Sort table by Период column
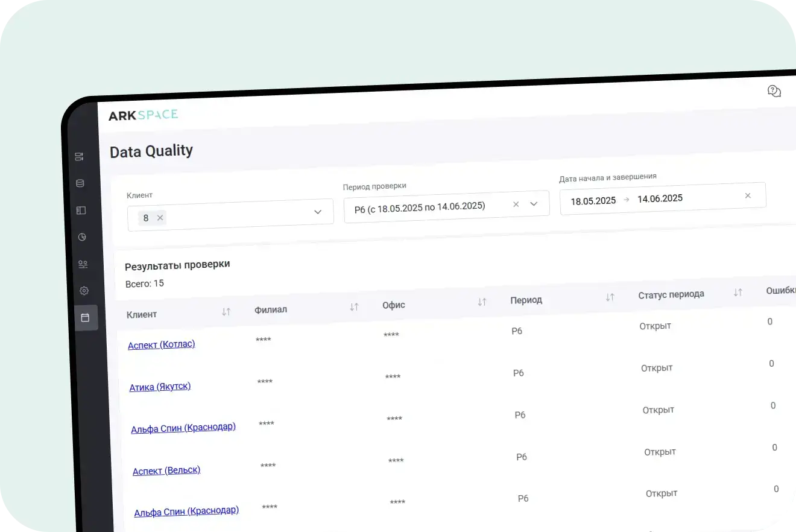Screen dimensions: 796x532 click(610, 297)
